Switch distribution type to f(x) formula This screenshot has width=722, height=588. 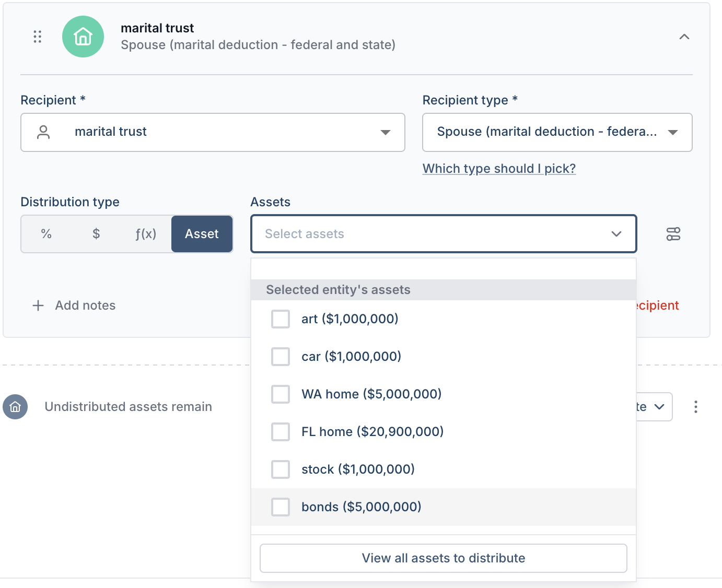pos(146,234)
